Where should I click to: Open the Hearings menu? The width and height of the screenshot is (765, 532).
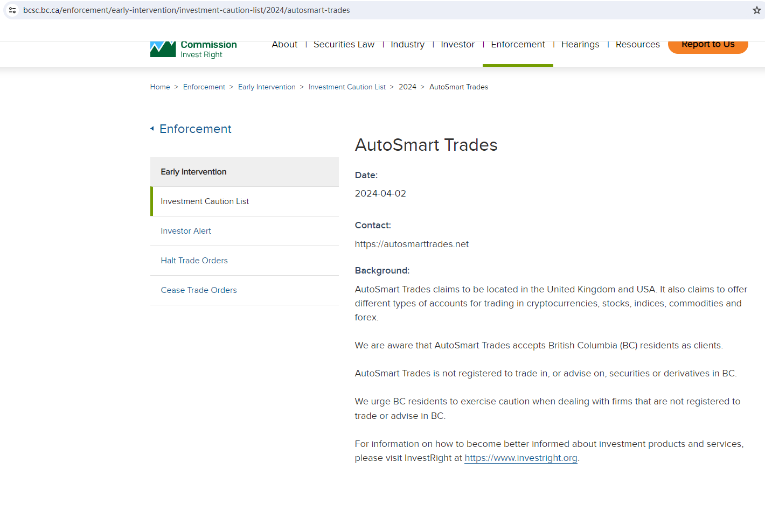pos(580,45)
